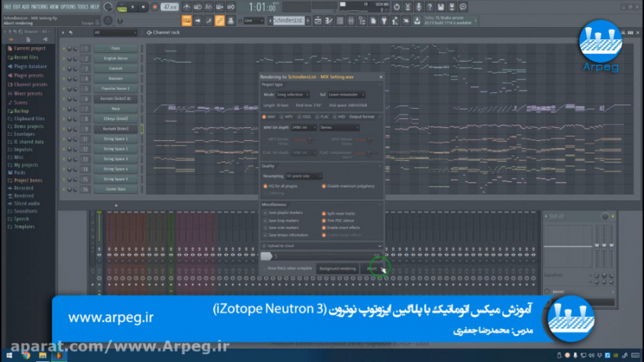Select the Conter Bass channel button
The height and width of the screenshot is (362, 644).
(115, 189)
